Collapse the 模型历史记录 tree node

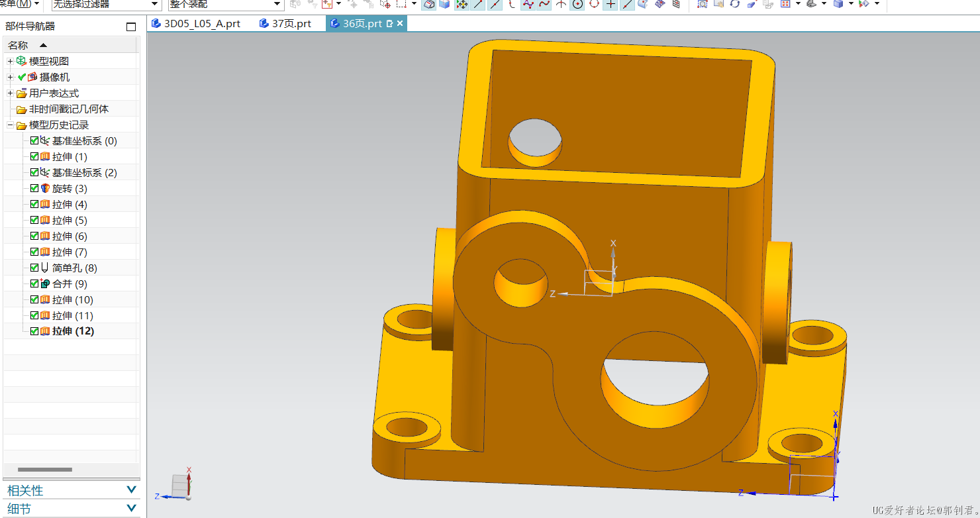pyautogui.click(x=10, y=125)
